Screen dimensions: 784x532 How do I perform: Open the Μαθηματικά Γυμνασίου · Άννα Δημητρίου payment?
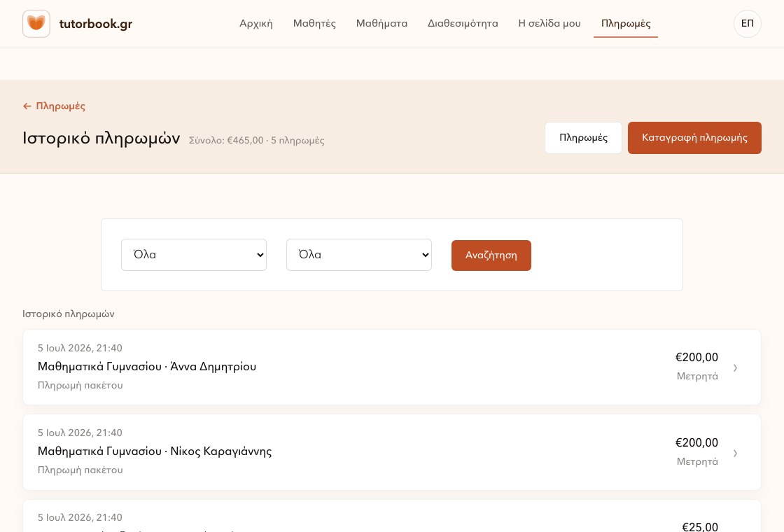tap(391, 367)
